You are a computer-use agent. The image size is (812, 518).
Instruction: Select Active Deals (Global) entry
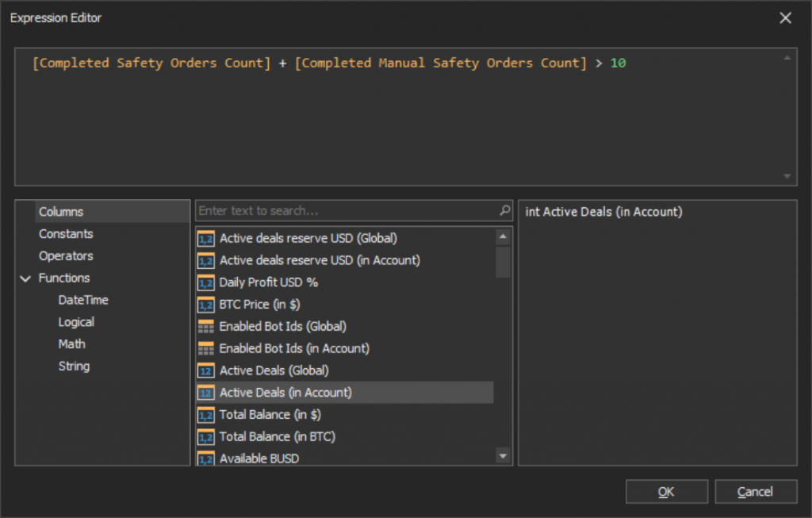coord(274,371)
